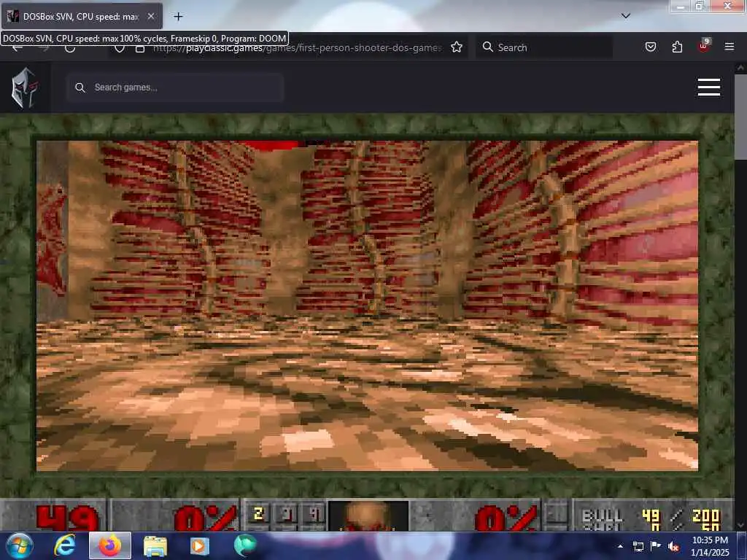The width and height of the screenshot is (747, 560).
Task: Minimize the Firefox window
Action: coord(681,6)
